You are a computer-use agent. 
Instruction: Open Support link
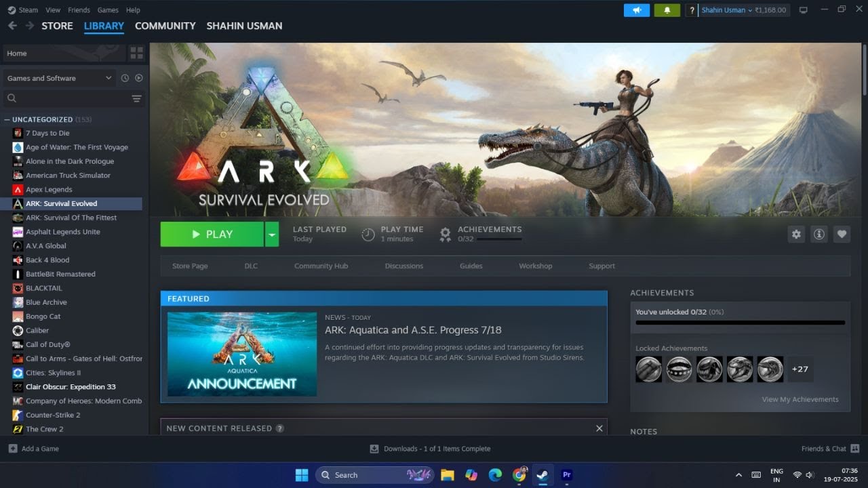601,266
